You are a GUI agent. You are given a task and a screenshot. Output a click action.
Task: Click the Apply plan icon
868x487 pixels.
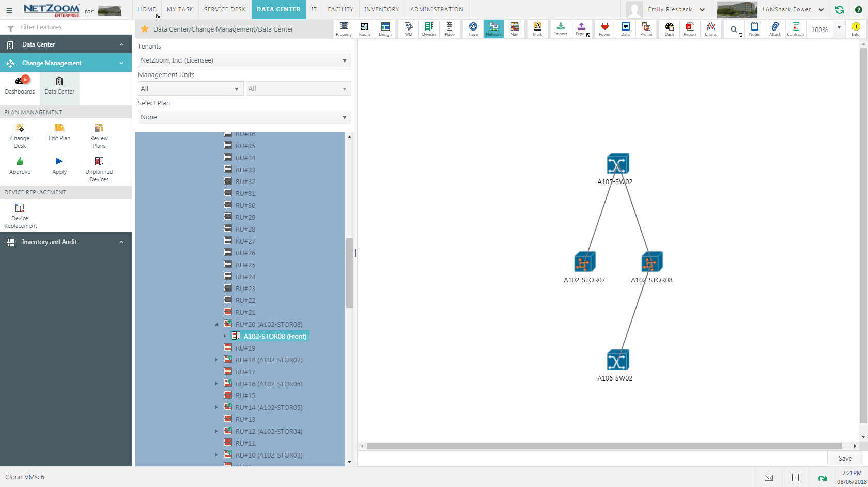[59, 165]
